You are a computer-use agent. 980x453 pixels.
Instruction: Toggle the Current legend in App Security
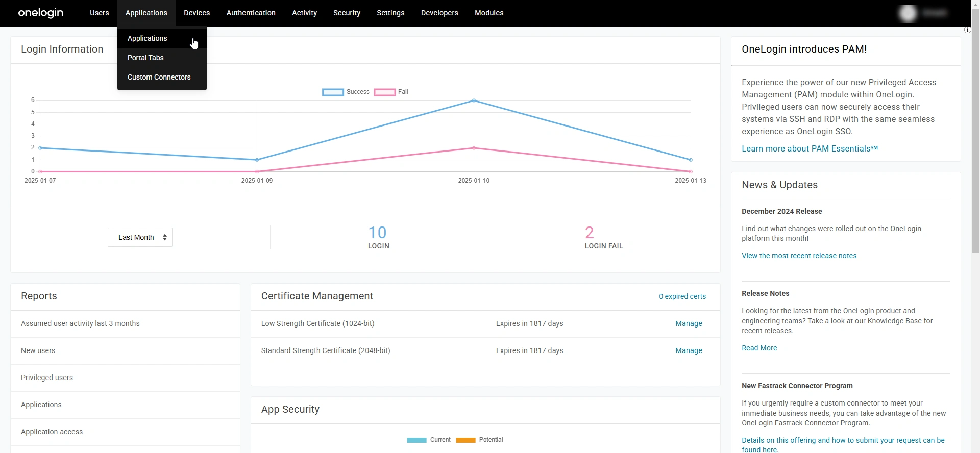coord(429,440)
